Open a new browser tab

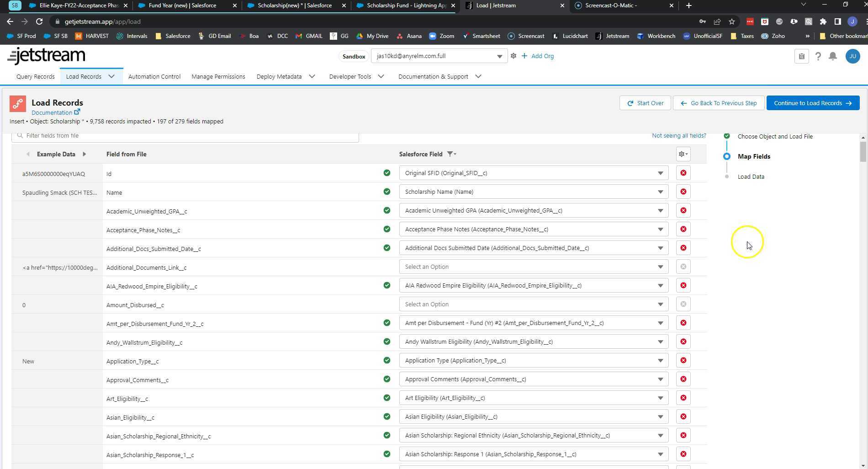tap(688, 5)
